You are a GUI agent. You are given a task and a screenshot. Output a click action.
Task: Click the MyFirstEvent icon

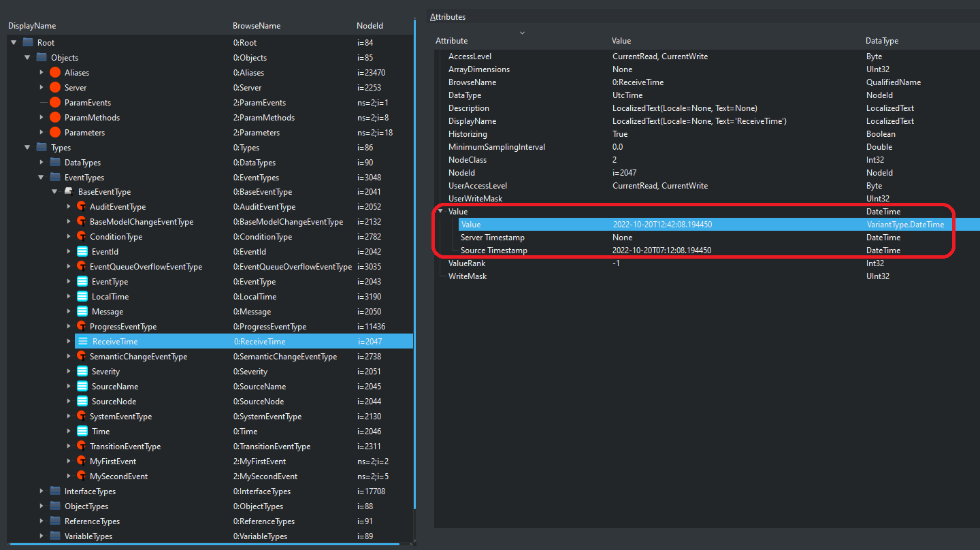pyautogui.click(x=82, y=462)
